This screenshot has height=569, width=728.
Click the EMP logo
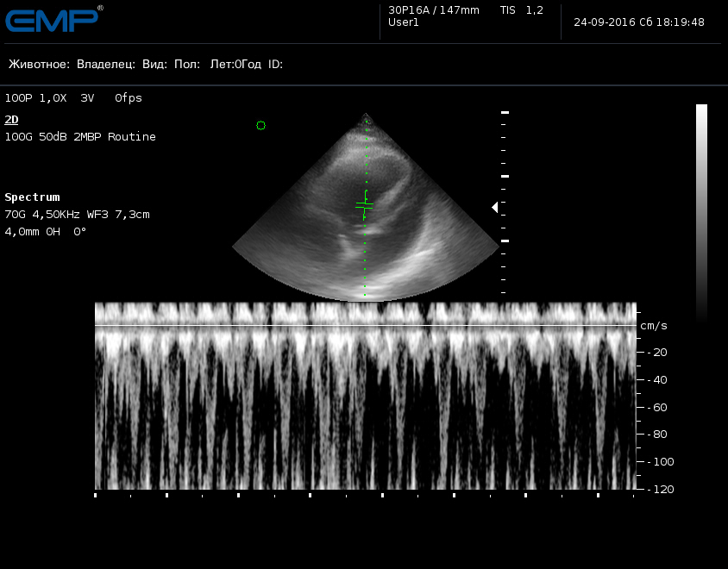(53, 20)
